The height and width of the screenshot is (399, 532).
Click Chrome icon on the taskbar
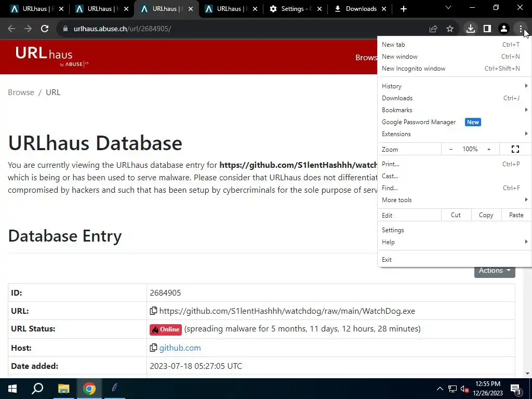click(x=89, y=389)
